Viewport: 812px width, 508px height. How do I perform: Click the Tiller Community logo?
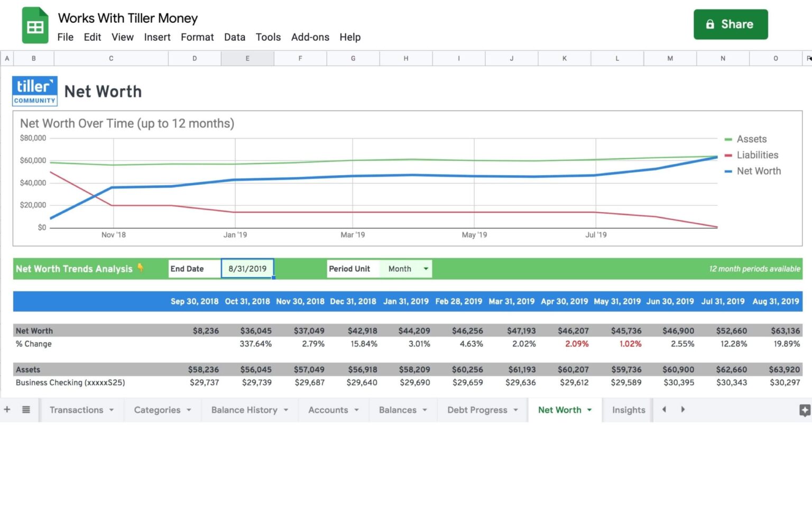click(34, 90)
